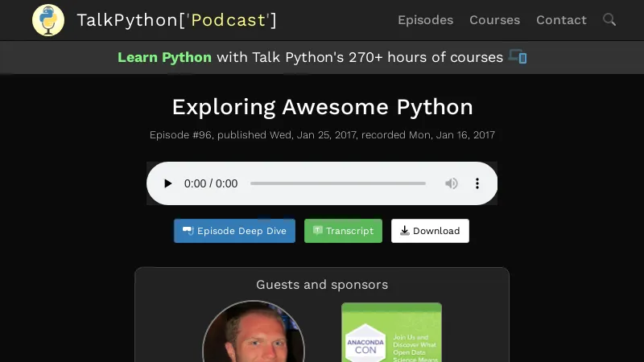Navigate to the Contact page

[x=561, y=20]
